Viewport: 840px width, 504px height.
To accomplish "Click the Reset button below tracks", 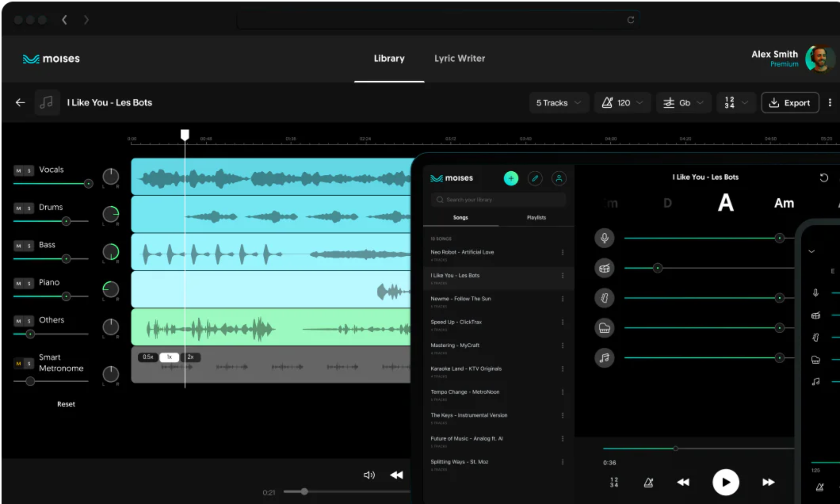I will [x=66, y=404].
